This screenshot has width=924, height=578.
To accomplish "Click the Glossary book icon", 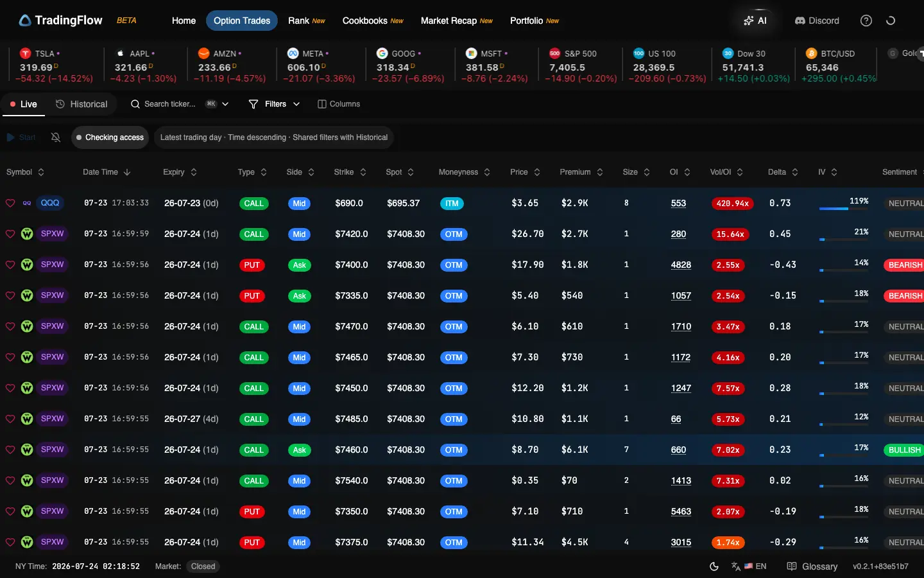I will pyautogui.click(x=792, y=566).
